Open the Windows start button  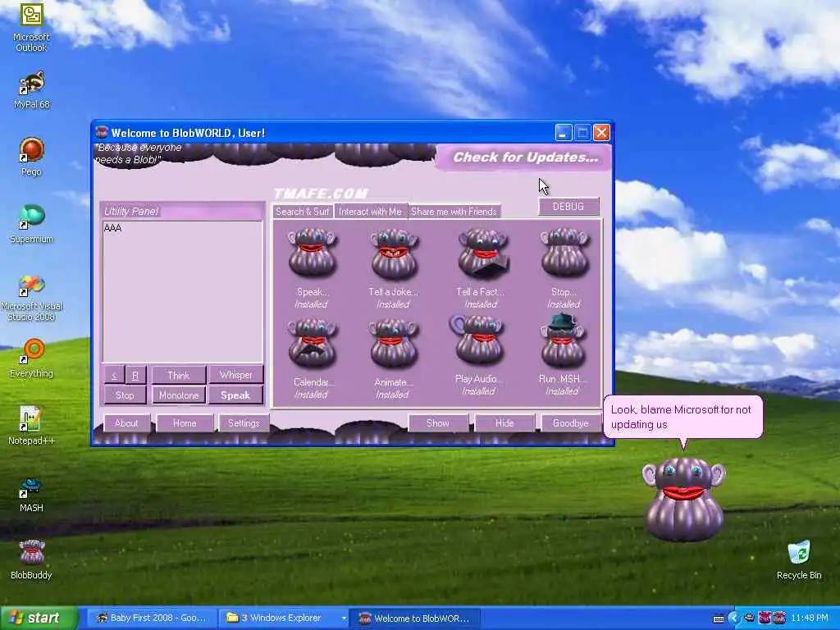(x=39, y=619)
